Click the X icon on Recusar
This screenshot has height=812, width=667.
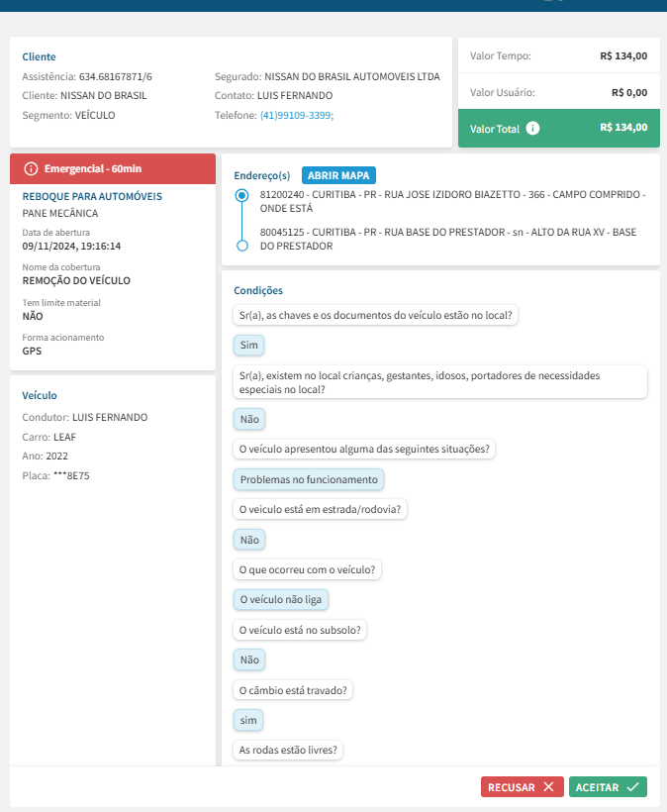(x=549, y=787)
